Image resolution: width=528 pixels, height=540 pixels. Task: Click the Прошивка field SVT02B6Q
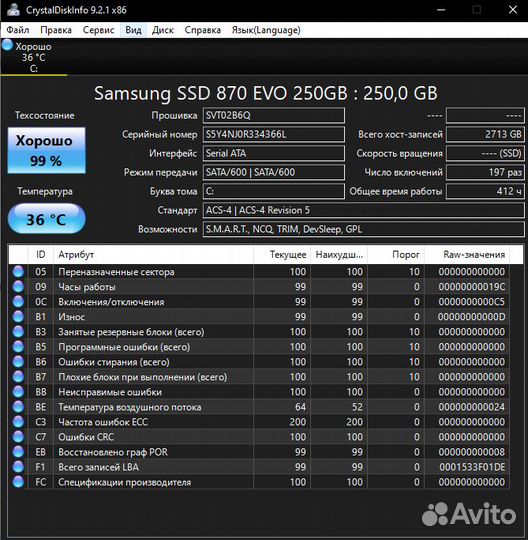(x=273, y=115)
